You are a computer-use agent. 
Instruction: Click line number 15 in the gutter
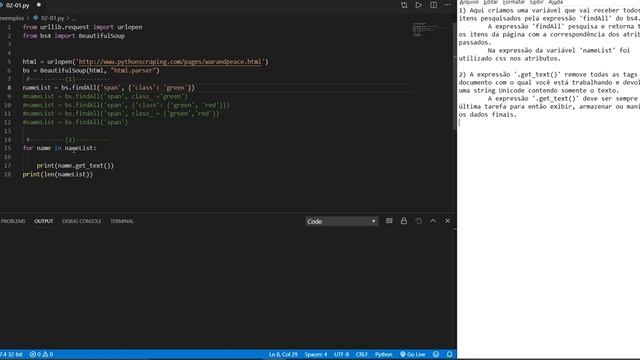coord(8,148)
